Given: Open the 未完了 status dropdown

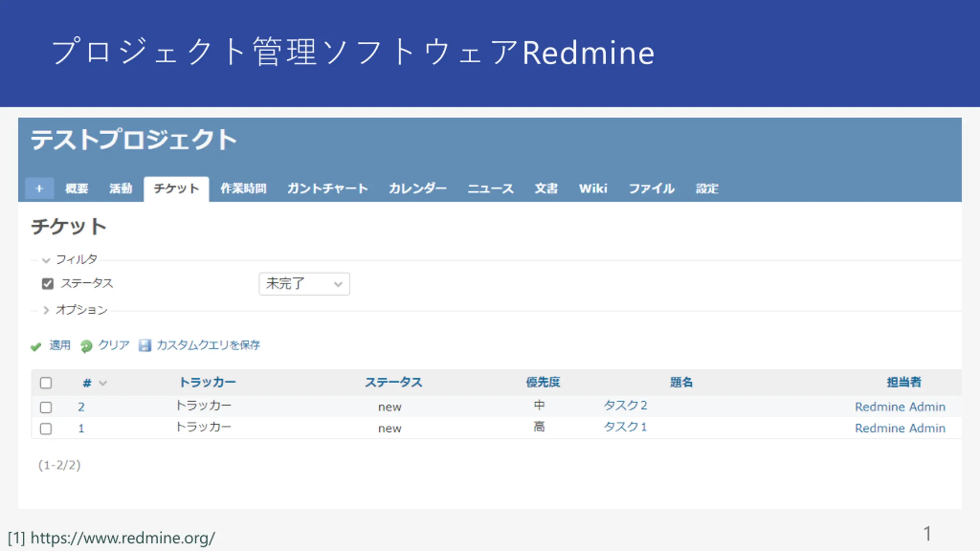Looking at the screenshot, I should tap(304, 284).
